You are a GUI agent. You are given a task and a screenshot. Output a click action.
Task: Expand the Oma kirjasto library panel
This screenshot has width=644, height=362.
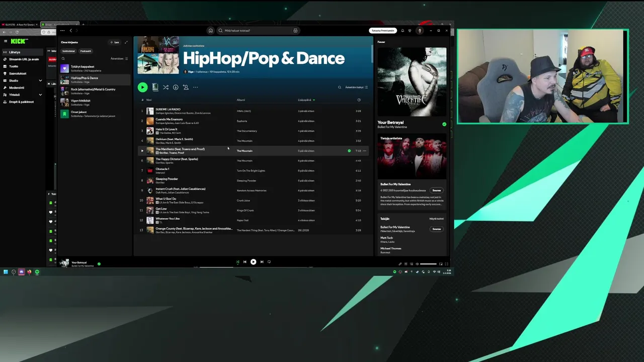126,42
